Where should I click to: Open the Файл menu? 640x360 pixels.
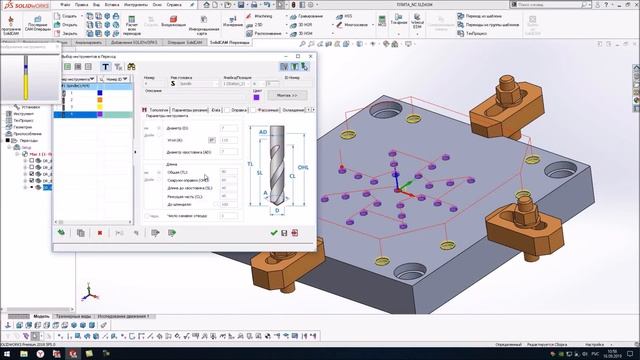tap(65, 5)
